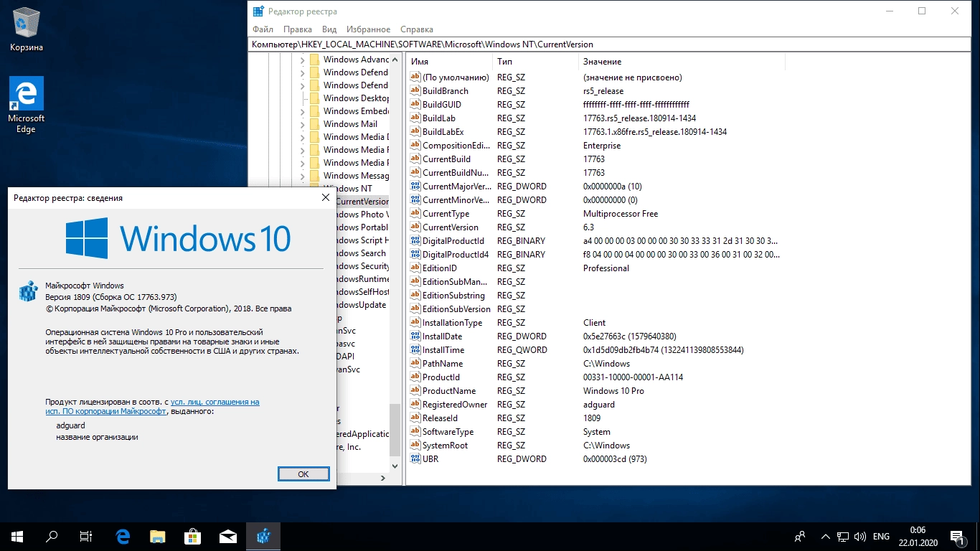The image size is (980, 551).
Task: Select the CurrentVersion key in tree
Action: tap(362, 202)
